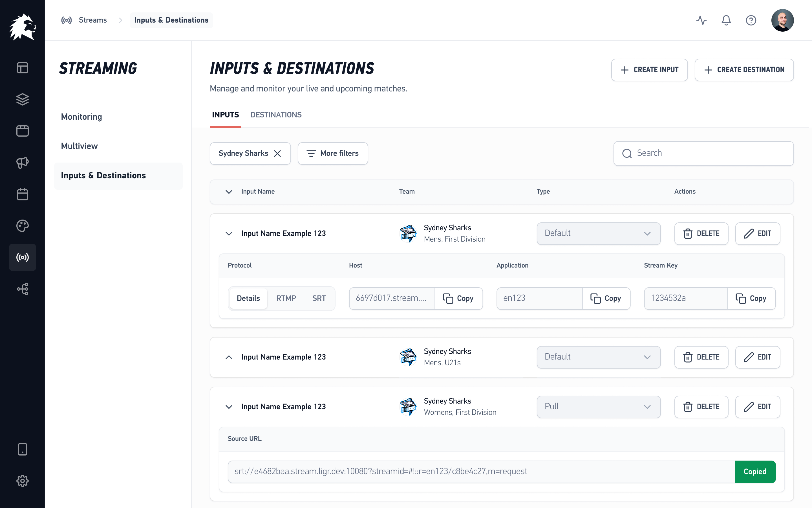The height and width of the screenshot is (508, 812).
Task: Click the Host field 6697d017.stream
Action: click(392, 298)
